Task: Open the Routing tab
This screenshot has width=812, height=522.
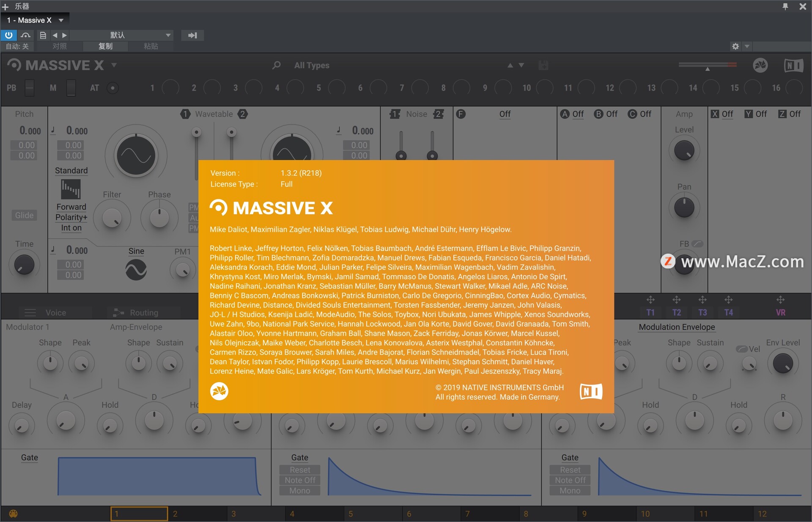Action: tap(144, 313)
